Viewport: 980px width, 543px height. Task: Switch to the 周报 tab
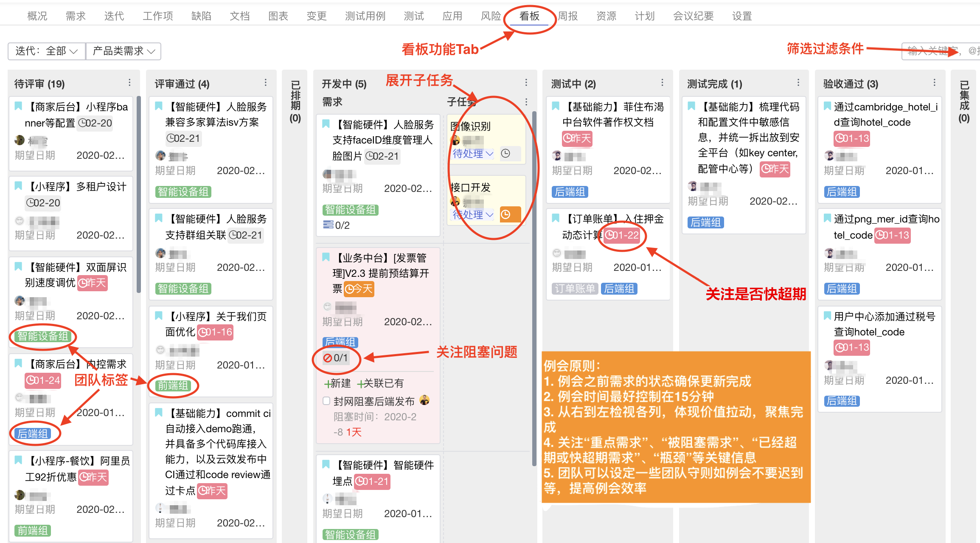point(567,16)
